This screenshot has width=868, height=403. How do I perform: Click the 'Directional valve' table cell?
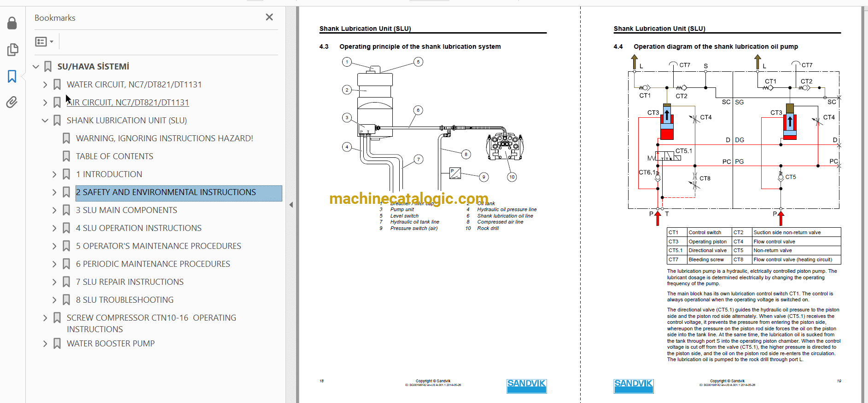(709, 250)
